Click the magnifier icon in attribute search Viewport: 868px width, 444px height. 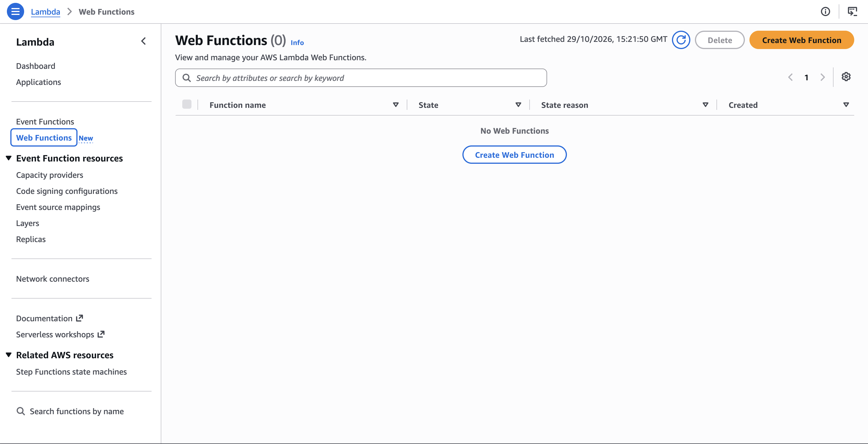coord(187,78)
